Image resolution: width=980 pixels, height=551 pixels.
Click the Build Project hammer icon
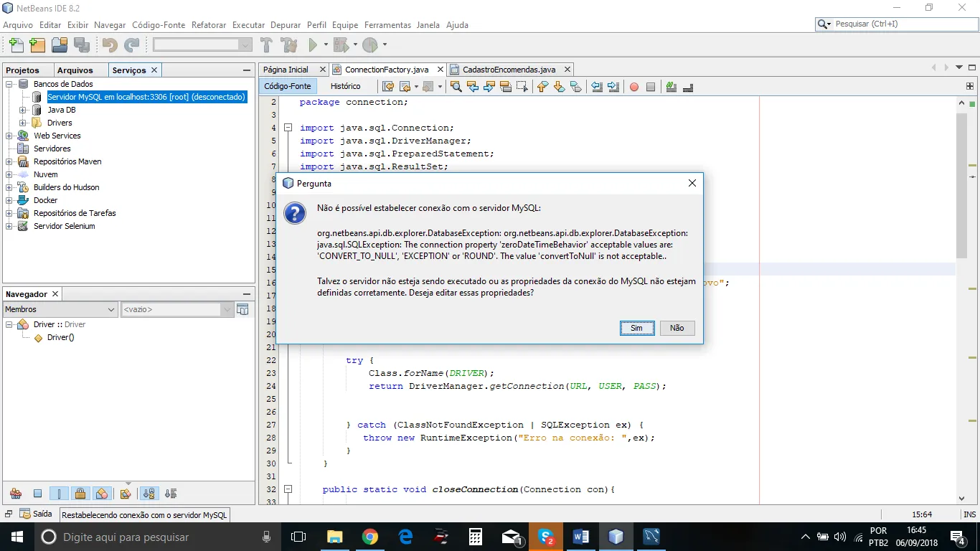coord(266,45)
